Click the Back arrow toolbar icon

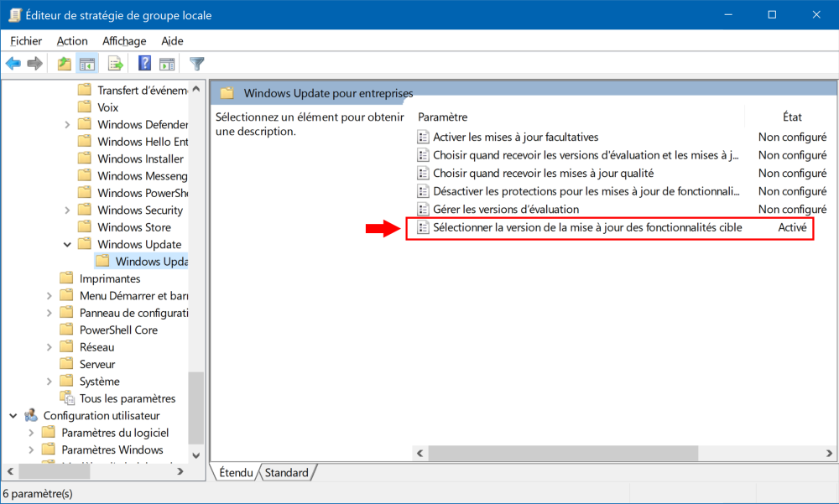(x=13, y=64)
